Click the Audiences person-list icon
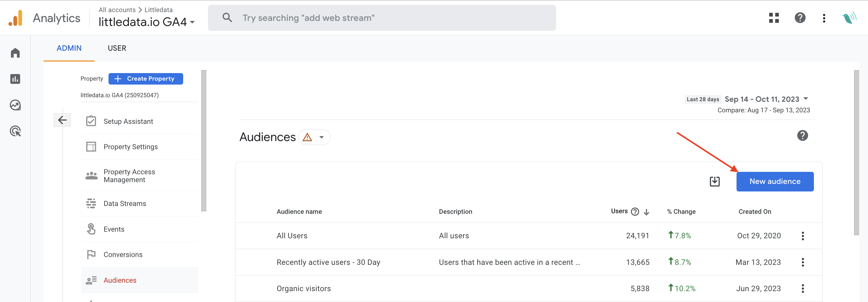This screenshot has width=868, height=302. point(91,280)
